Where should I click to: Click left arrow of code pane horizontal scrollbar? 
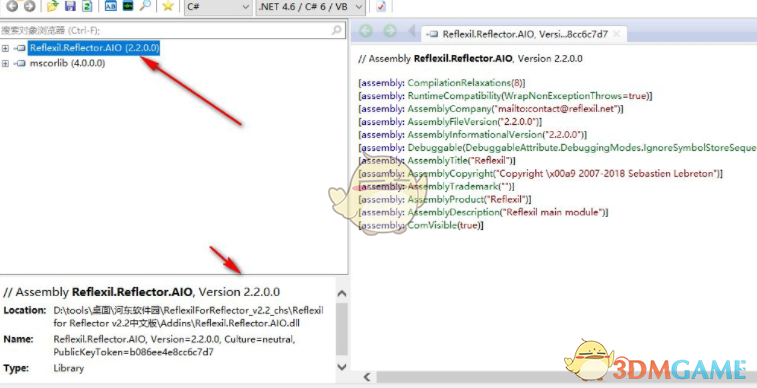point(367,377)
